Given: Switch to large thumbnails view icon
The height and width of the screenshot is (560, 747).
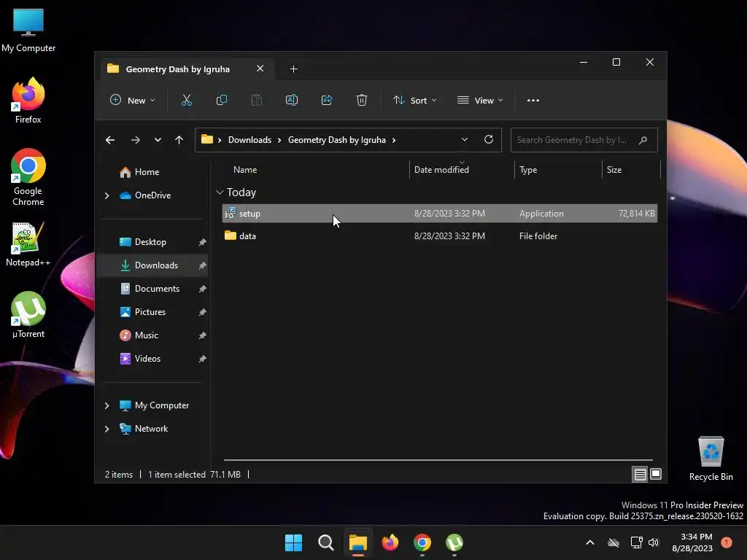Looking at the screenshot, I should 656,474.
